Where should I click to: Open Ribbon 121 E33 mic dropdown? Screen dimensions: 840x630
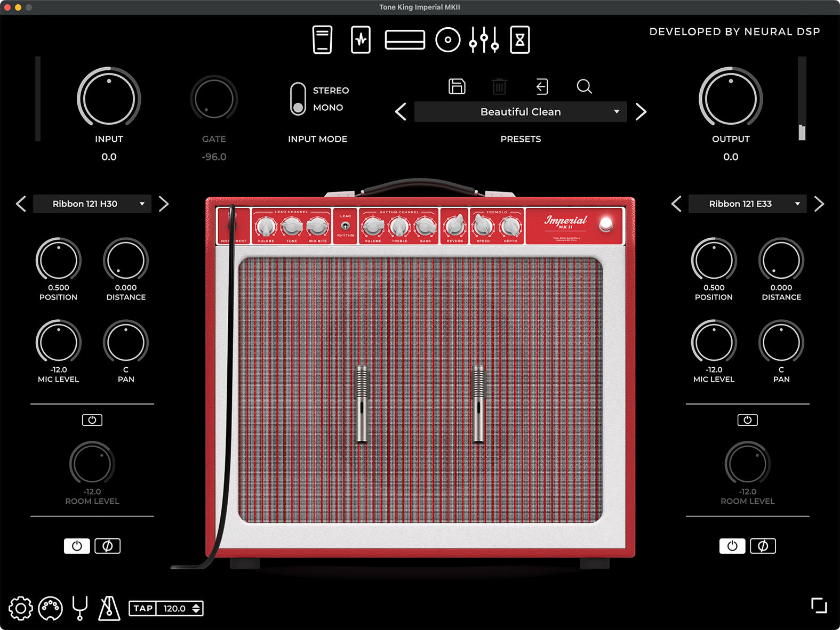click(x=748, y=204)
